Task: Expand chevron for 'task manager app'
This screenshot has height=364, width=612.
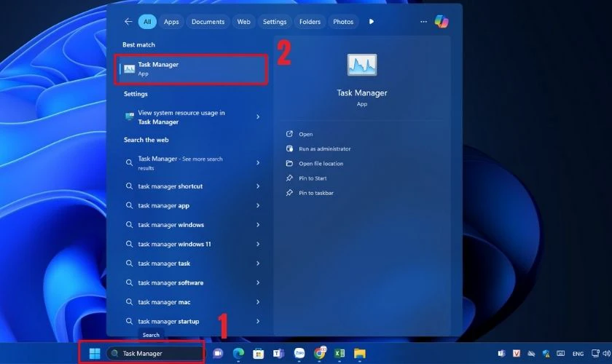Action: tap(258, 205)
